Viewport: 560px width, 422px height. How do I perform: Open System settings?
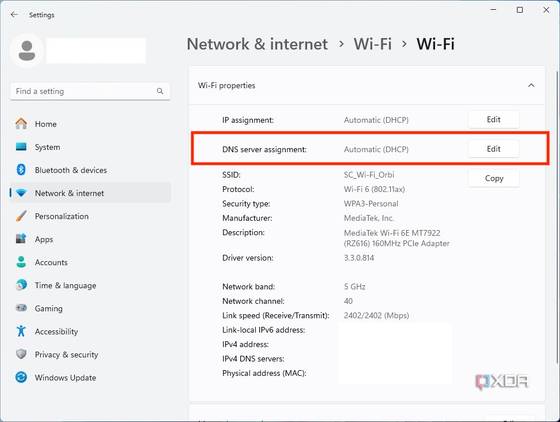[x=90, y=147]
